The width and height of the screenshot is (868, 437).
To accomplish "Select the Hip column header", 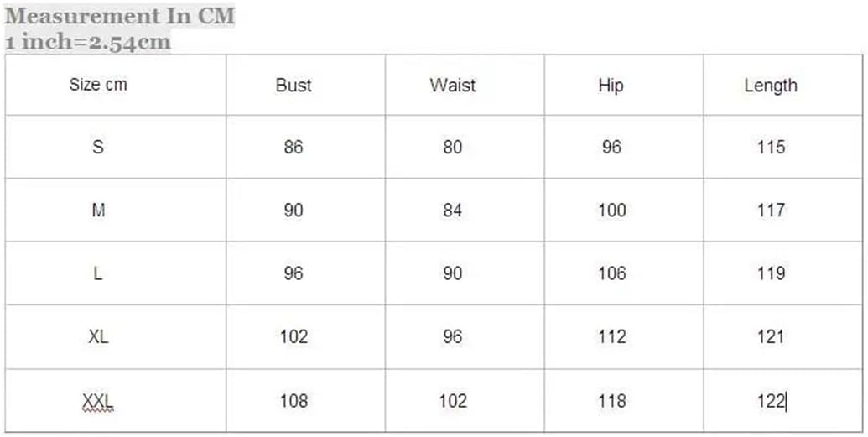I will [611, 86].
